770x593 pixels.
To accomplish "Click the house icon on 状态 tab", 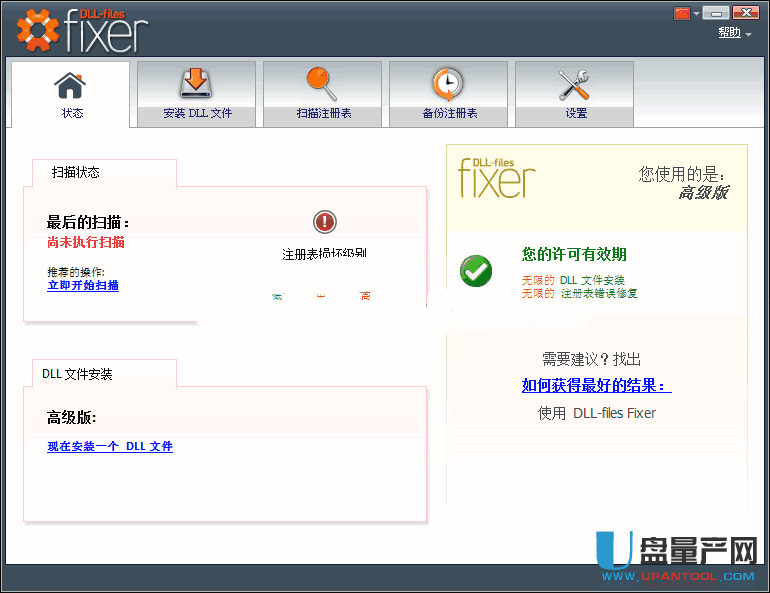I will (70, 85).
